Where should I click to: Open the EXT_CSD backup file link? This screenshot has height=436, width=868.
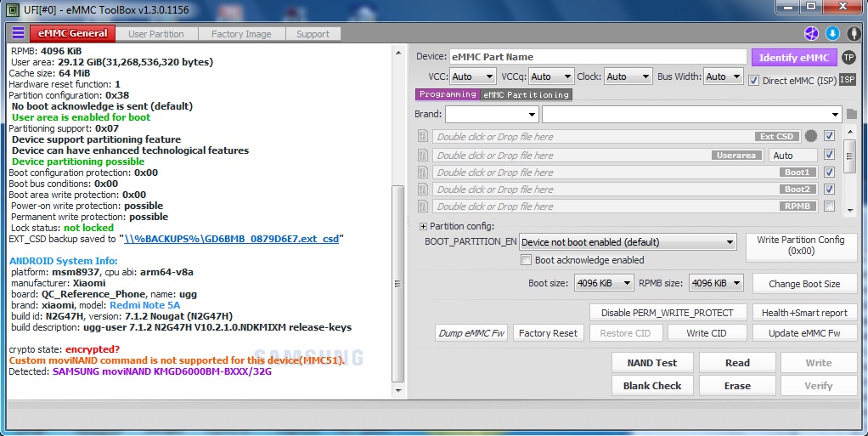(231, 239)
